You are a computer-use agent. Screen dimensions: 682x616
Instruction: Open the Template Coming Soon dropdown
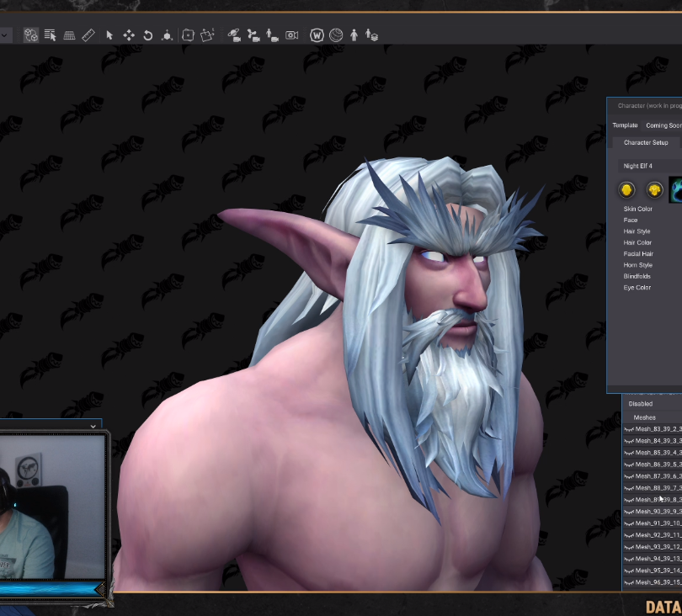point(663,125)
